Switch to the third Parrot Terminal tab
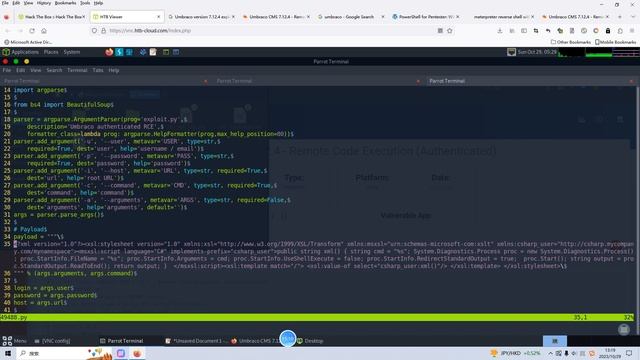The image size is (640, 360). point(531,81)
